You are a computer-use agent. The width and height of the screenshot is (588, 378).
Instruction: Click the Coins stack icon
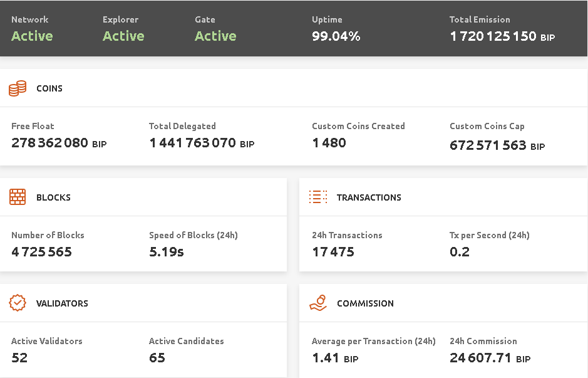point(18,88)
